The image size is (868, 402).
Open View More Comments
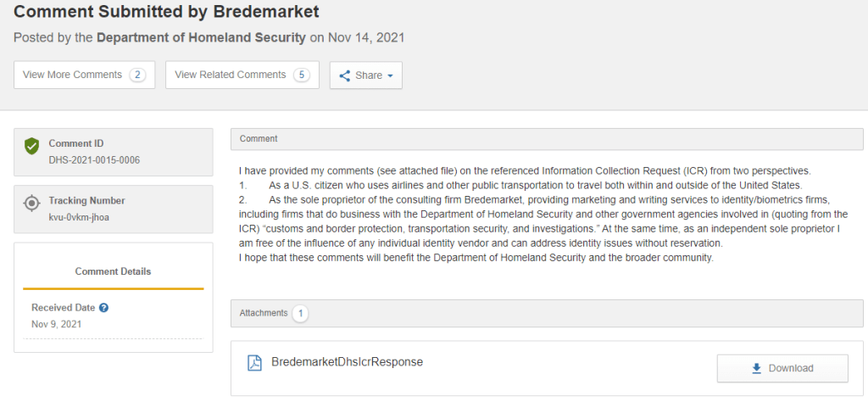73,75
